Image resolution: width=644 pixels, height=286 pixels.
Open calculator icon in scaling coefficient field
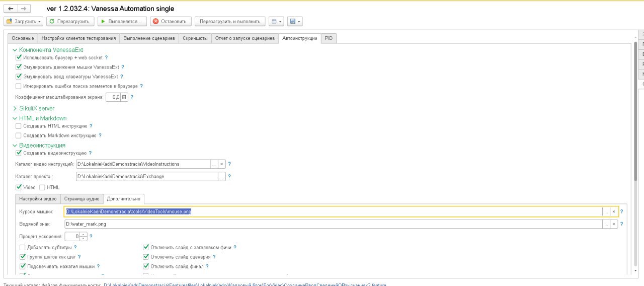124,97
